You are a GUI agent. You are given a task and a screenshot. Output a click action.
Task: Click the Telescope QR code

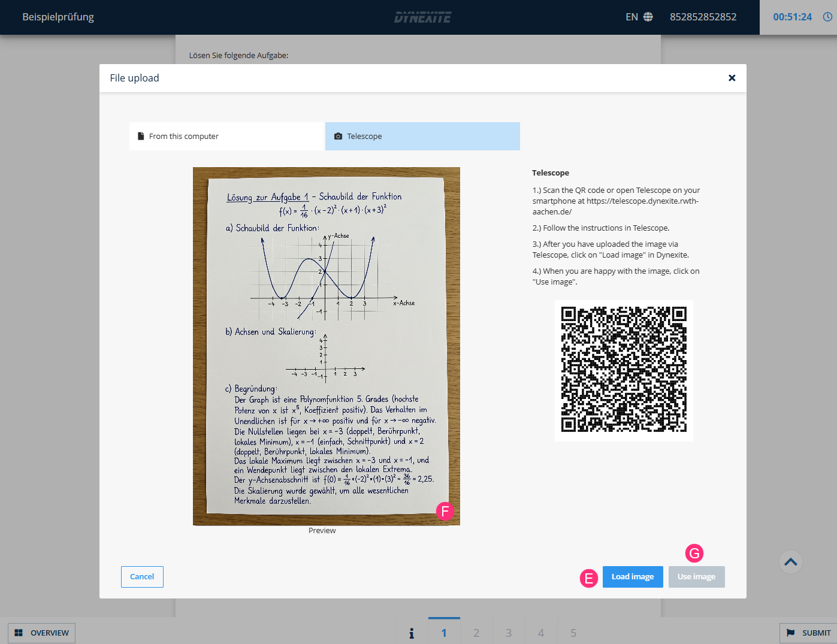(624, 371)
